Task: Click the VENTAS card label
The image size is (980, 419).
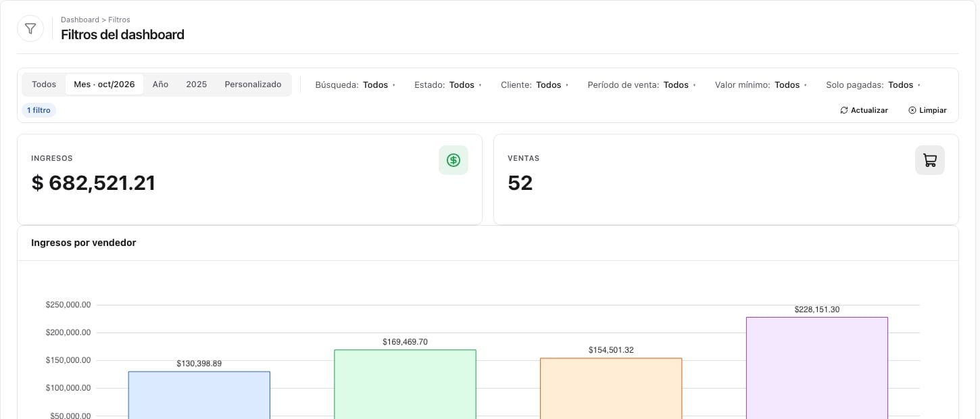Action: coord(524,158)
